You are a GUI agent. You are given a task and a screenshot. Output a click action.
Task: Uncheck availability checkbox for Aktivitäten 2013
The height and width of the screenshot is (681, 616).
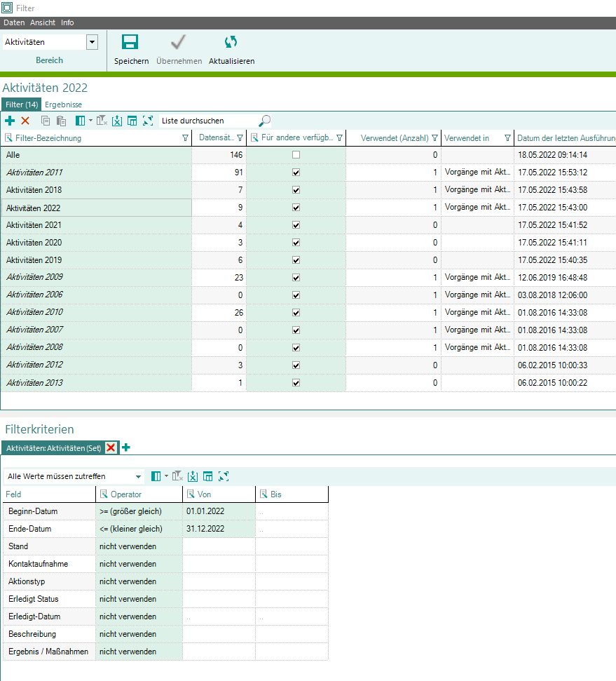coord(296,383)
